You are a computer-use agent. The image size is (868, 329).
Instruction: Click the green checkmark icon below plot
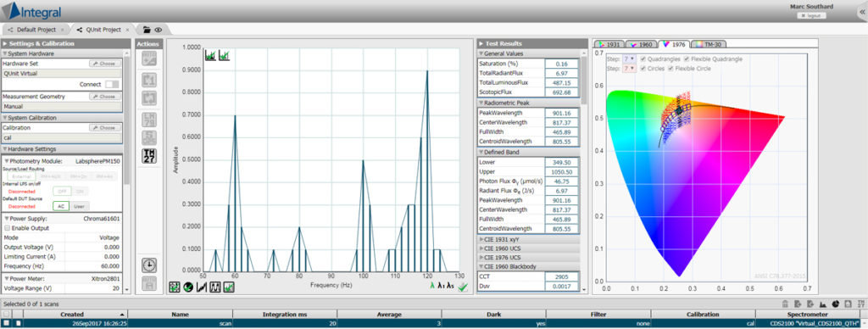(463, 287)
